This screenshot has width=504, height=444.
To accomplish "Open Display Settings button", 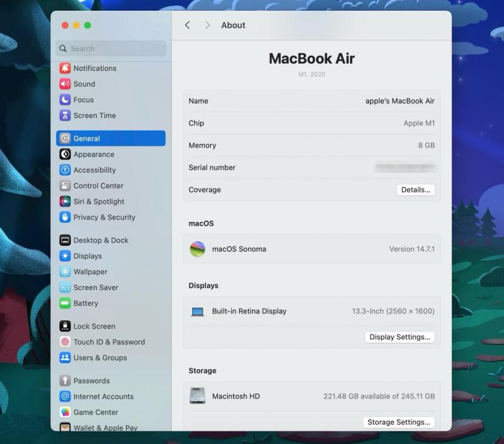I will (x=399, y=337).
